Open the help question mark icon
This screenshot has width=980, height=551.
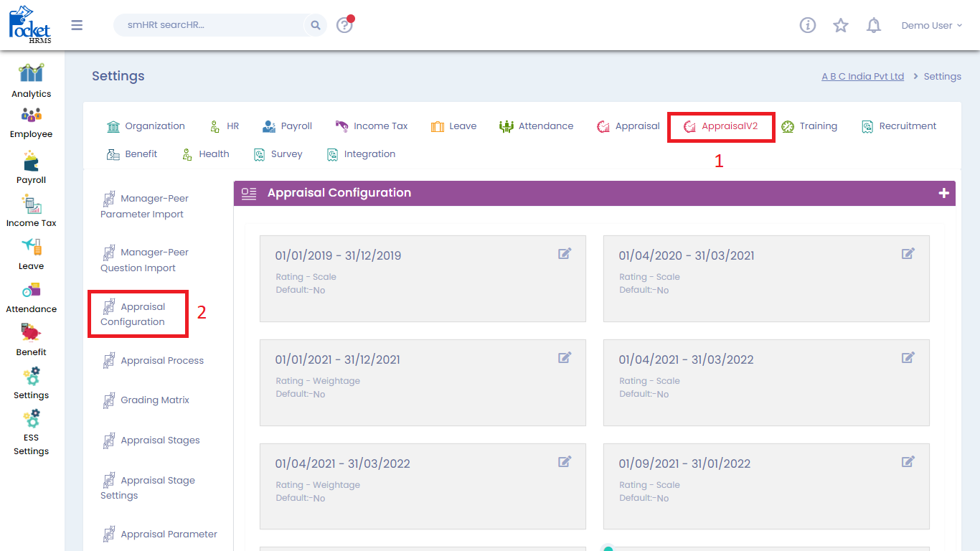pyautogui.click(x=344, y=25)
